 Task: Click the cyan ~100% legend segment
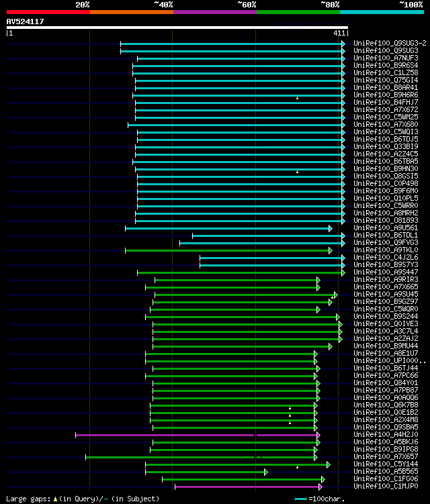(x=382, y=12)
